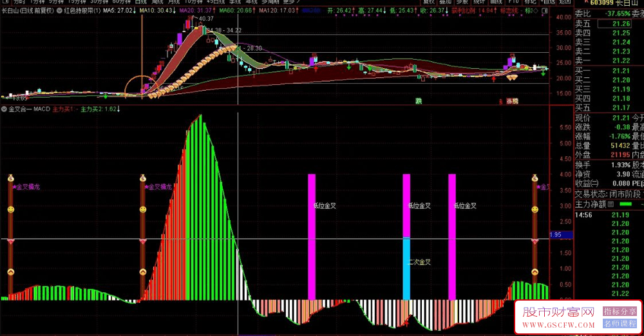
Task: Switch to the 5分钟 period tab
Action: click(x=56, y=2)
